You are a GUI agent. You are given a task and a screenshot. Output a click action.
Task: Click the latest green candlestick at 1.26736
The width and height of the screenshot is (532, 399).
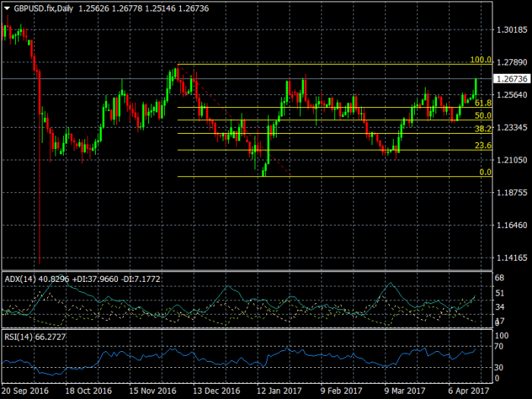tap(476, 87)
